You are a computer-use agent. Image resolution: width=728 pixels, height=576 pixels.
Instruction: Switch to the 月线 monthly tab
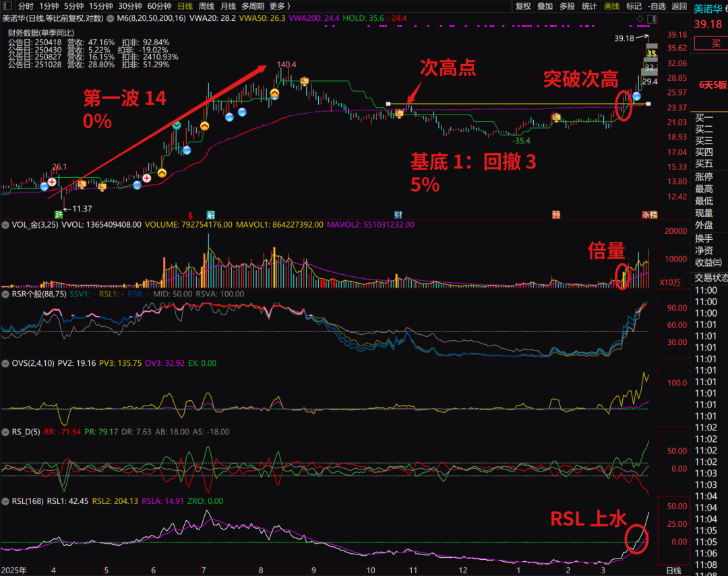[228, 6]
